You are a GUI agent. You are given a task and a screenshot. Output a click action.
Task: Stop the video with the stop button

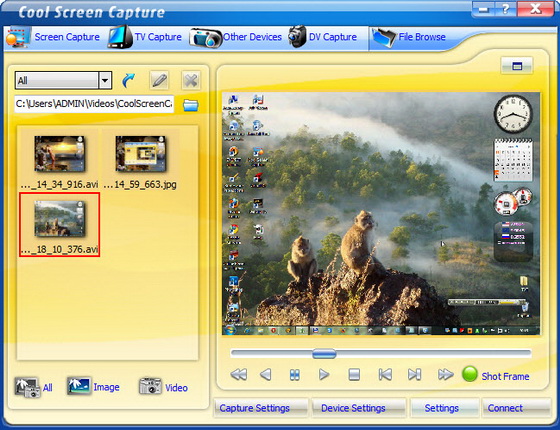pyautogui.click(x=354, y=375)
